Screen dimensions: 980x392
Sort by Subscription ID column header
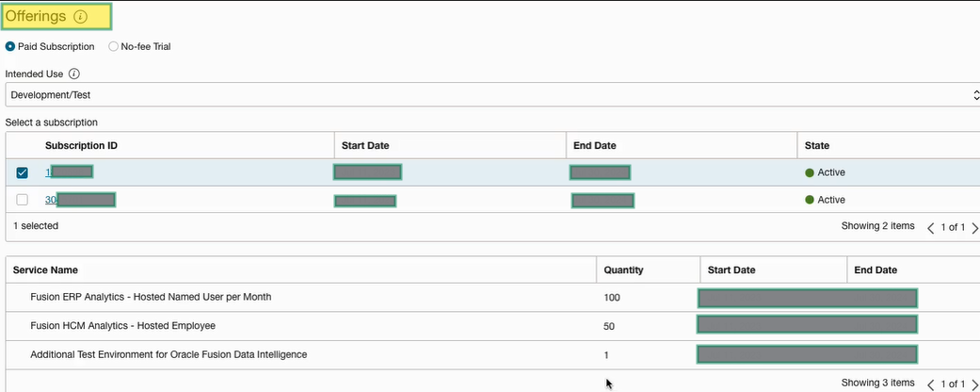(x=81, y=145)
